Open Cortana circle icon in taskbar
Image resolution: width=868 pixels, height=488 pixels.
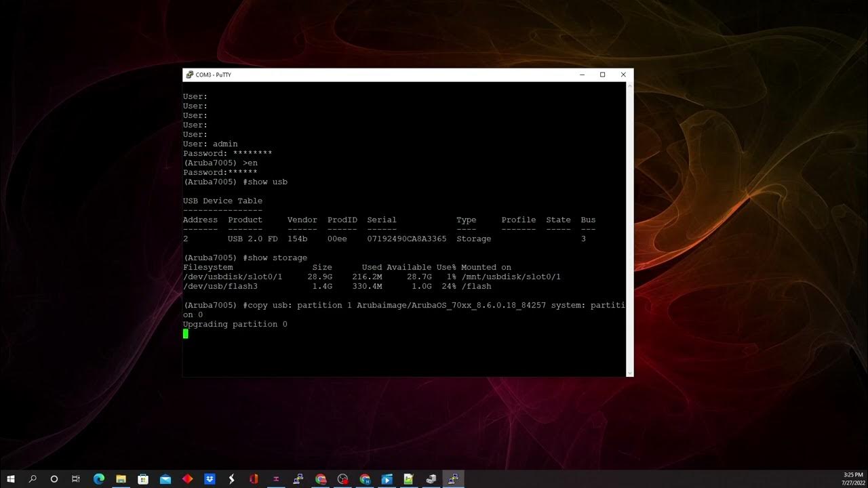point(54,479)
